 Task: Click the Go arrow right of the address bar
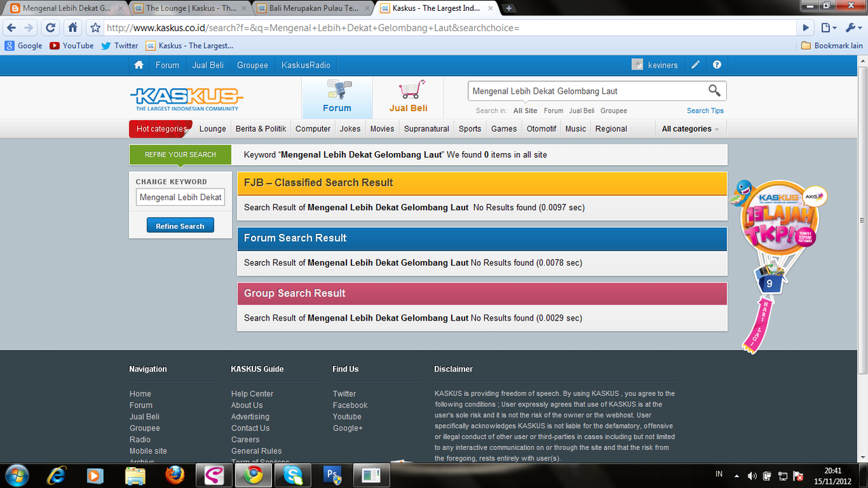click(806, 28)
